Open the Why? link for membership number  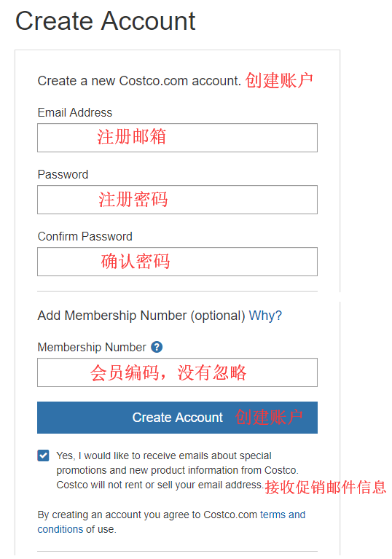coord(265,316)
